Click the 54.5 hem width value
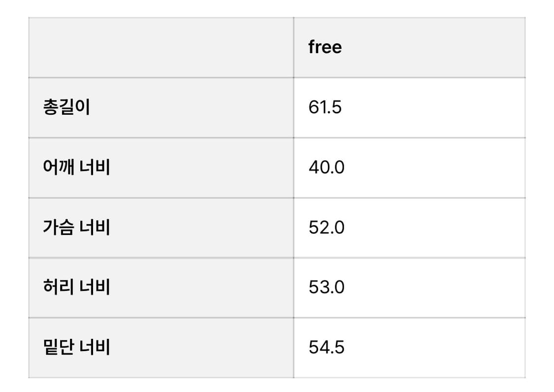 point(326,348)
